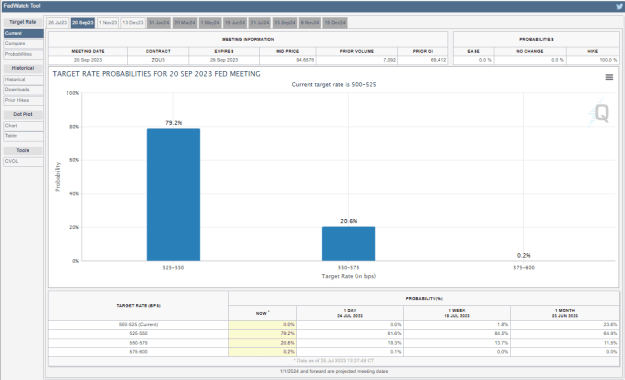Image resolution: width=625 pixels, height=380 pixels.
Task: Open the Dot Plot Chart item
Action: (24, 126)
